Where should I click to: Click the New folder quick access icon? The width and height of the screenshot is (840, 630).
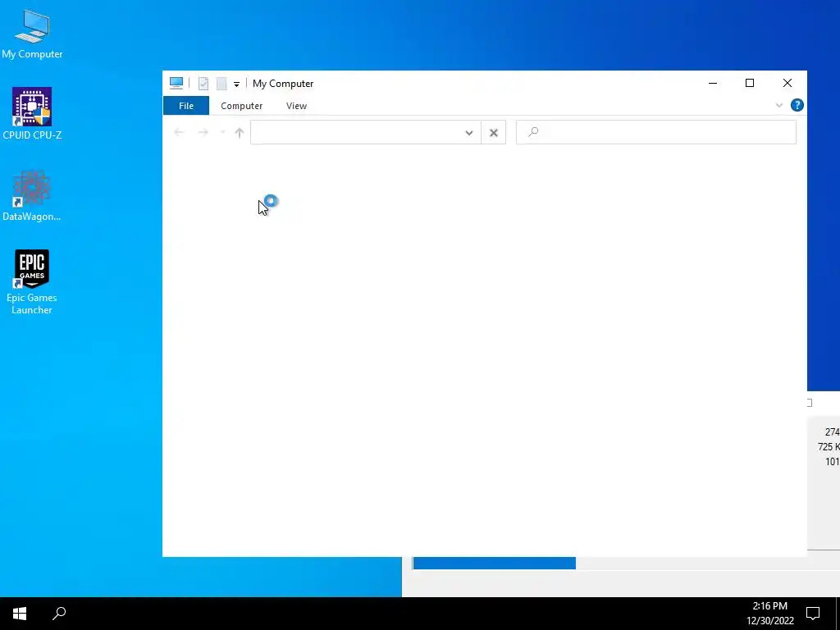point(221,84)
